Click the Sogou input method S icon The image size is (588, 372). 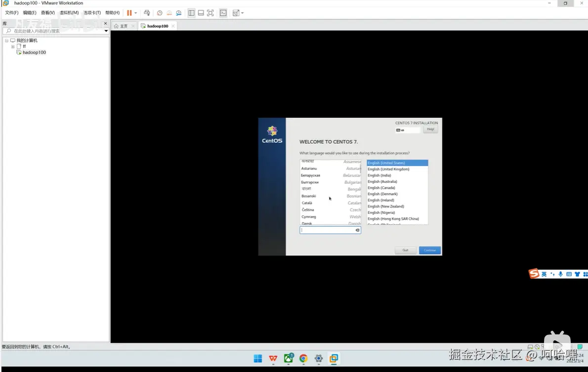pyautogui.click(x=534, y=274)
